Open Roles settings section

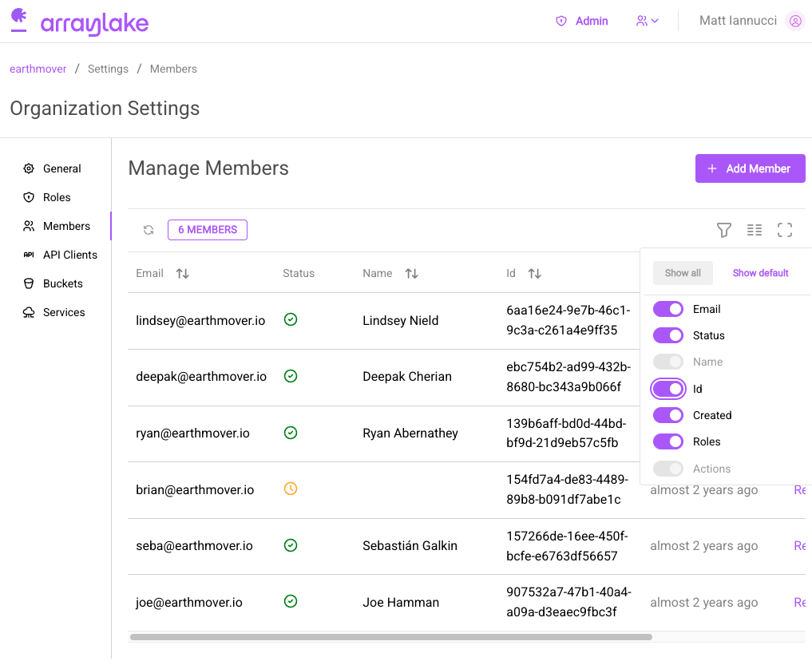point(57,197)
